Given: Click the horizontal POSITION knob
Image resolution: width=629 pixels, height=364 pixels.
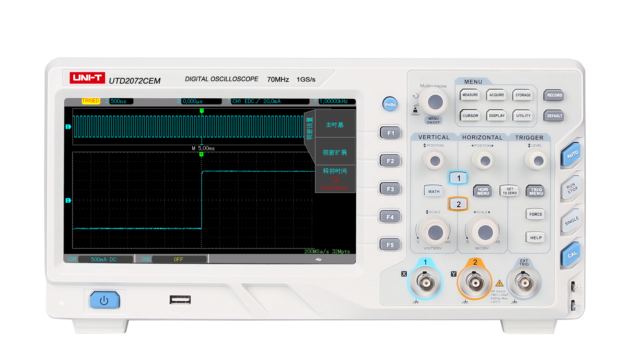Looking at the screenshot, I should [485, 161].
